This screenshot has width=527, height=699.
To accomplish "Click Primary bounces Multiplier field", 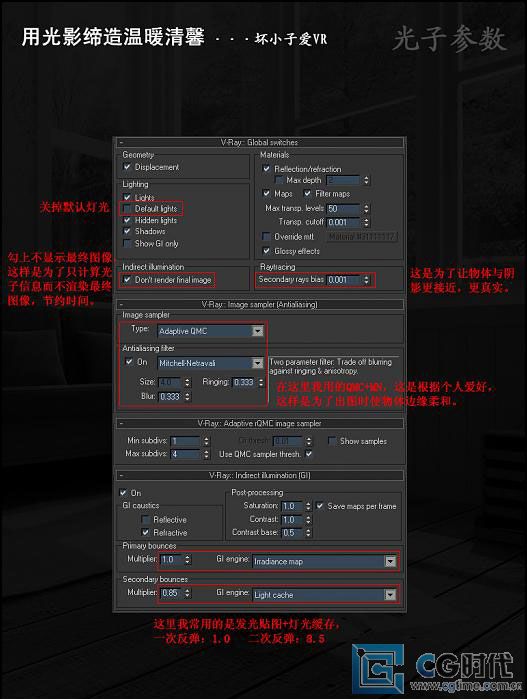I will click(x=171, y=559).
